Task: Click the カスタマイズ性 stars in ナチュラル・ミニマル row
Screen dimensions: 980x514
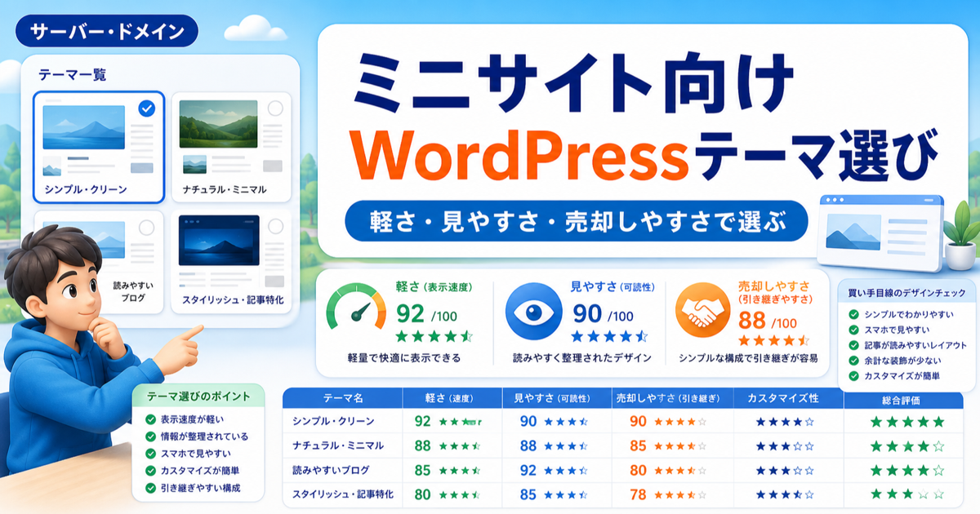Action: click(x=785, y=446)
